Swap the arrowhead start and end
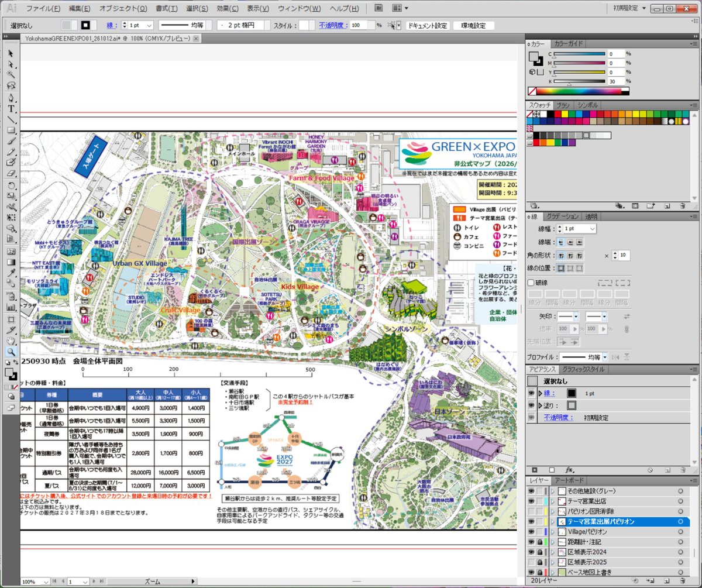This screenshot has width=702, height=588. pos(628,317)
